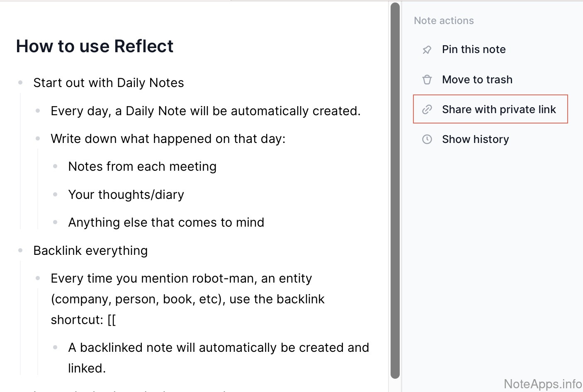Image resolution: width=583 pixels, height=392 pixels.
Task: Click the bullet beside 'Every day, a Daily Note'
Action: point(38,111)
